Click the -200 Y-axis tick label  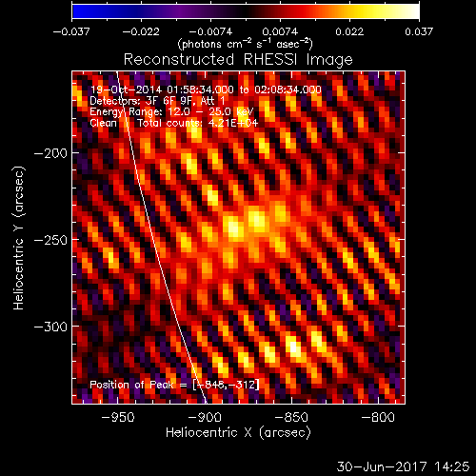pyautogui.click(x=50, y=153)
